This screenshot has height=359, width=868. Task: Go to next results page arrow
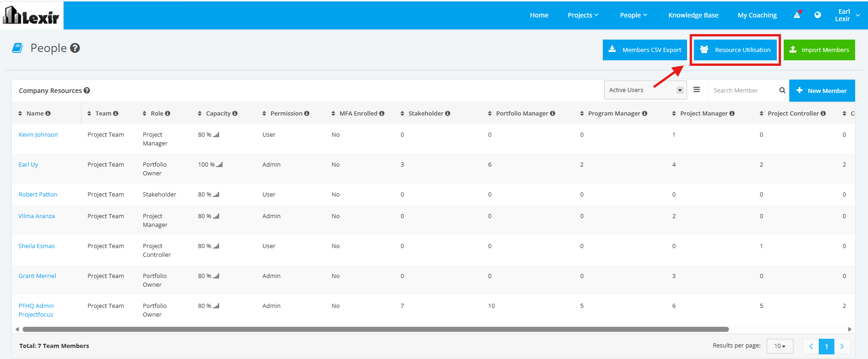click(842, 346)
